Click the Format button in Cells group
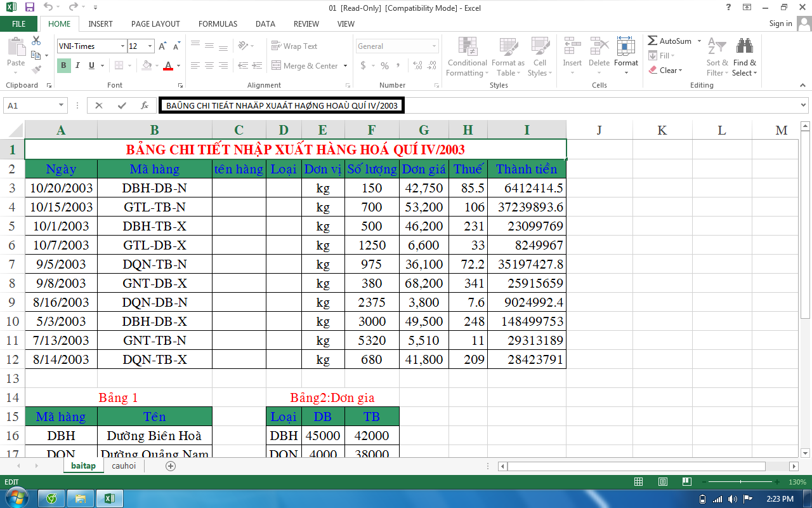Image resolution: width=812 pixels, height=508 pixels. coord(626,57)
